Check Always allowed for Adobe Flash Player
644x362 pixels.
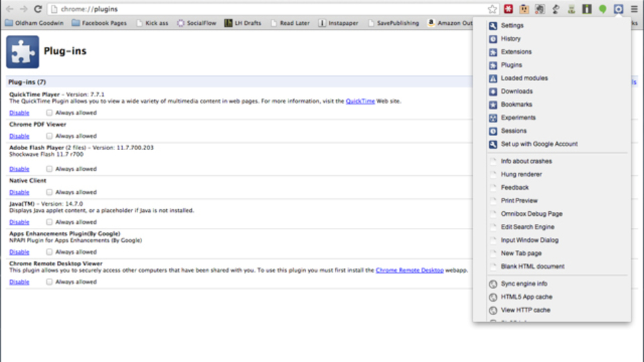pyautogui.click(x=49, y=169)
